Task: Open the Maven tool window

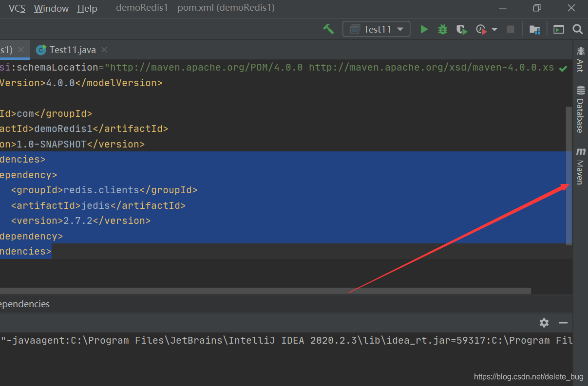Action: [x=580, y=165]
